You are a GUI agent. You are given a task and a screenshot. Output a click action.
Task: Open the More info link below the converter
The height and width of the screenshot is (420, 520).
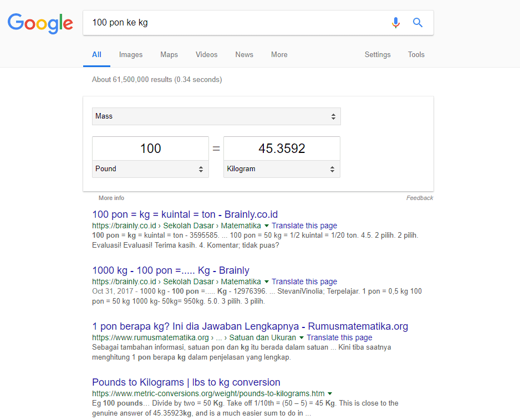tap(111, 198)
